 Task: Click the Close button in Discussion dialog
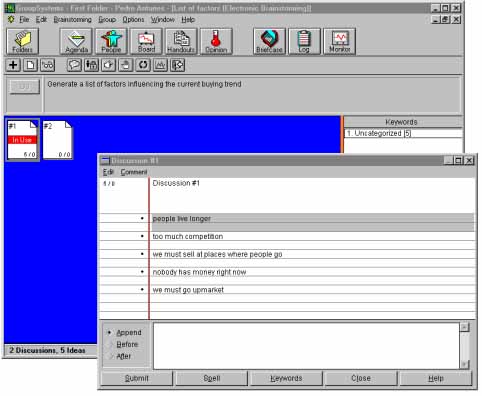click(361, 378)
